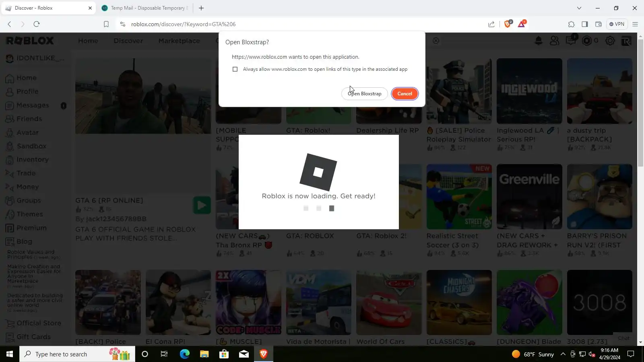Bookmark this page with the bookmark icon
This screenshot has height=362, width=644.
pos(106,24)
